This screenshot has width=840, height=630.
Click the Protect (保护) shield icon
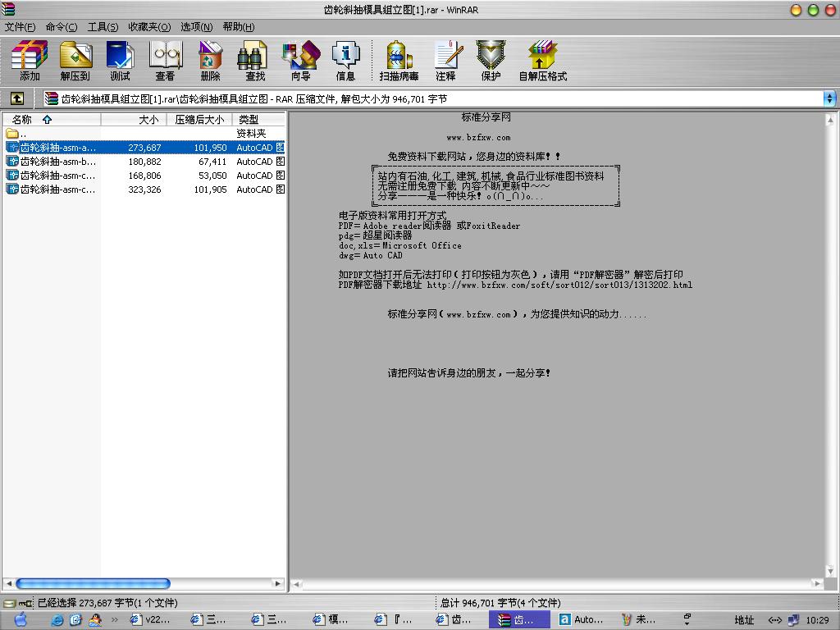491,60
